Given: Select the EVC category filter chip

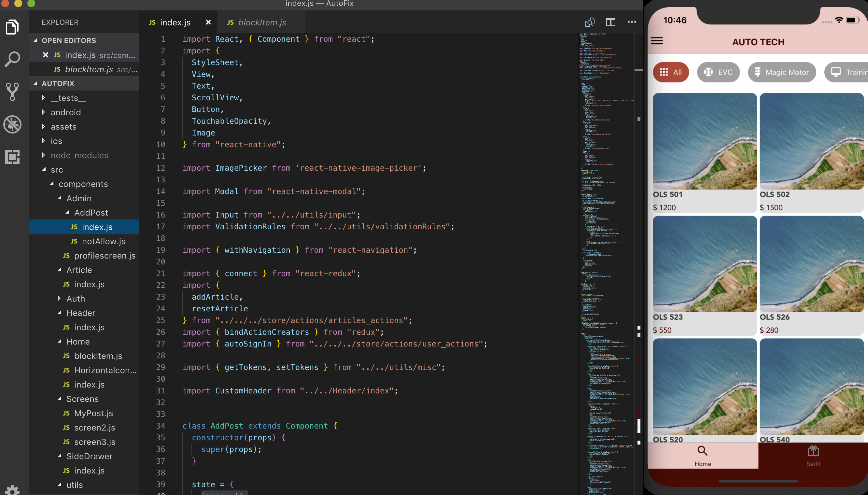Looking at the screenshot, I should [718, 72].
